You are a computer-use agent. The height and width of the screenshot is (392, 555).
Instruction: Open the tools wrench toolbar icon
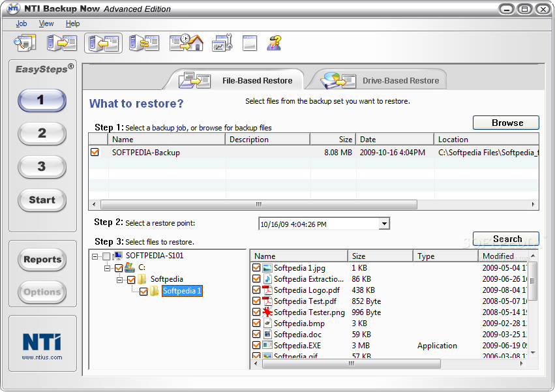click(222, 43)
